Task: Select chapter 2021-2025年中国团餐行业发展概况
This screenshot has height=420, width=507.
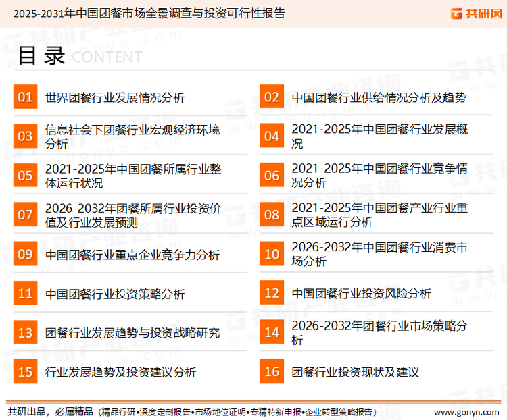Action: (380, 136)
